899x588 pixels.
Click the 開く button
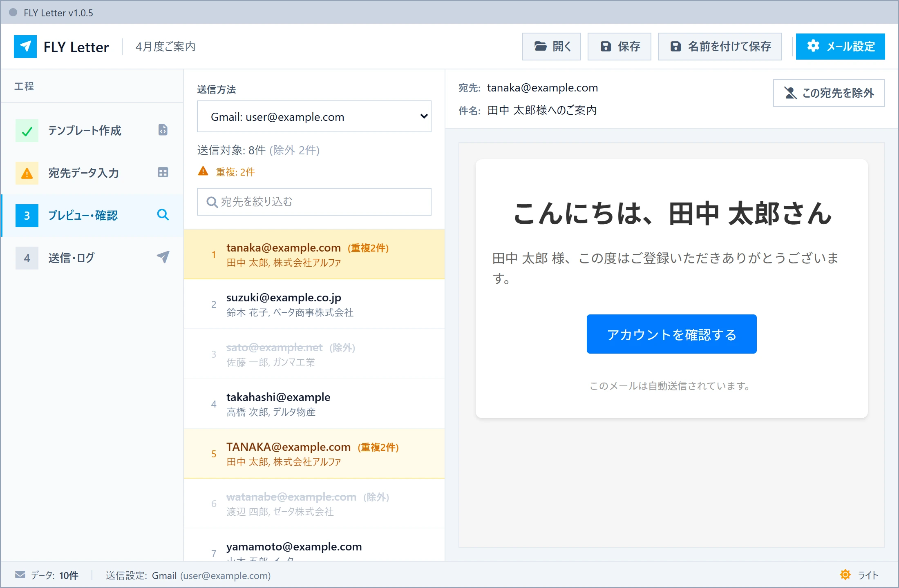tap(552, 47)
